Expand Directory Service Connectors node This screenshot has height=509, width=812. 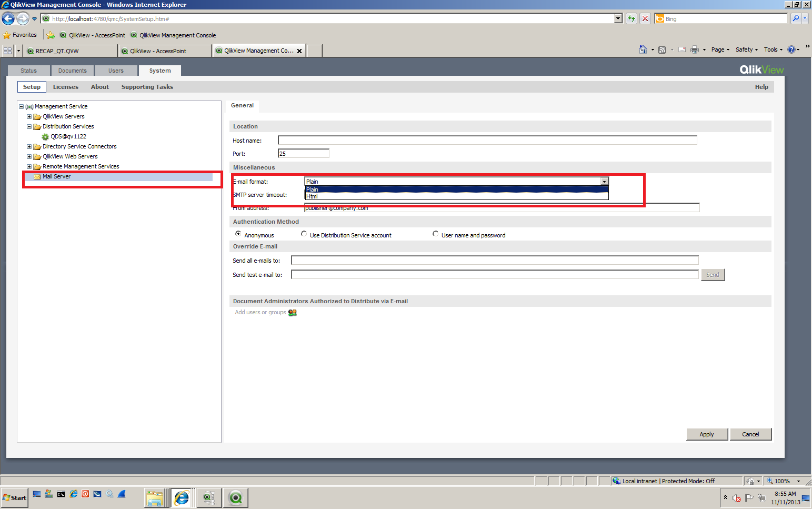coord(29,147)
